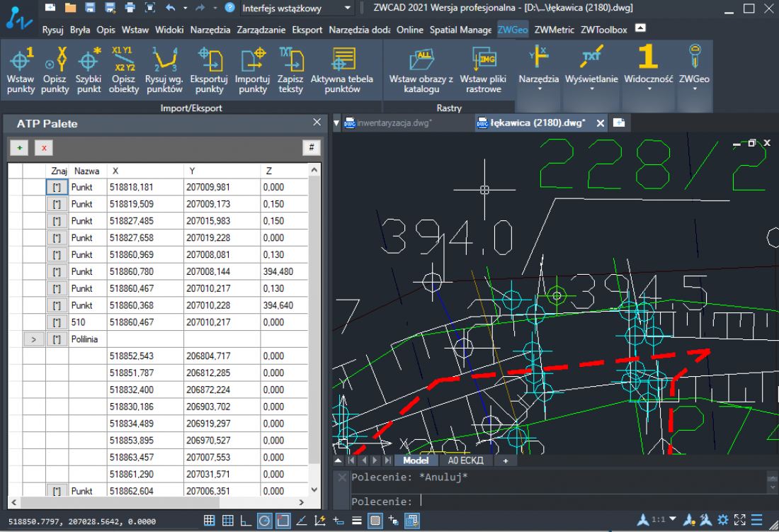Undo the last action with the back arrow

pos(171,8)
